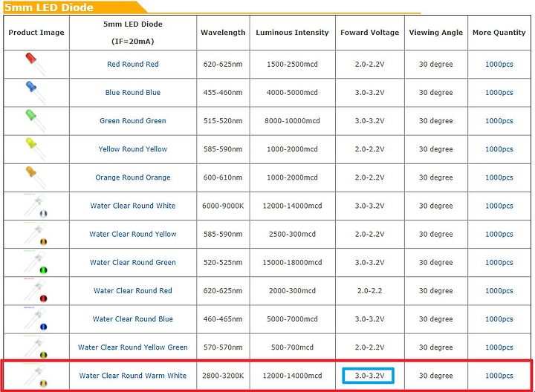Select the 5mm LED Diode column header text
This screenshot has width=535, height=392.
pyautogui.click(x=133, y=24)
